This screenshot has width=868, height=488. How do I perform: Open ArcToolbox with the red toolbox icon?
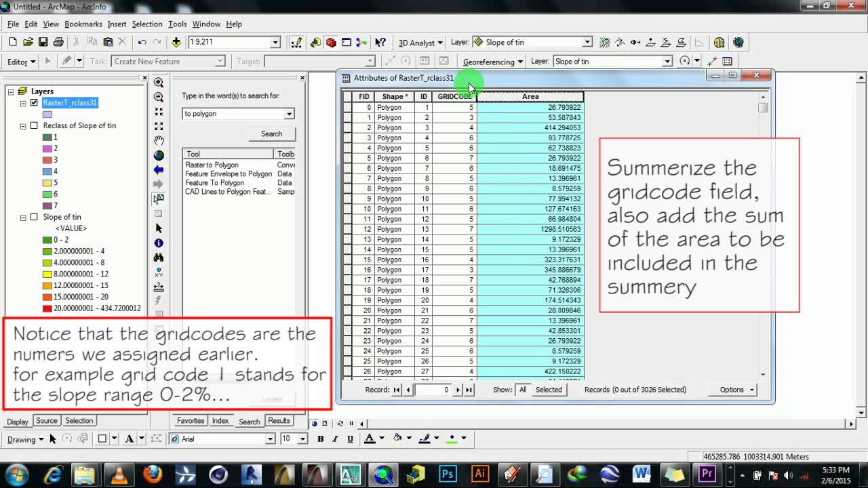331,42
